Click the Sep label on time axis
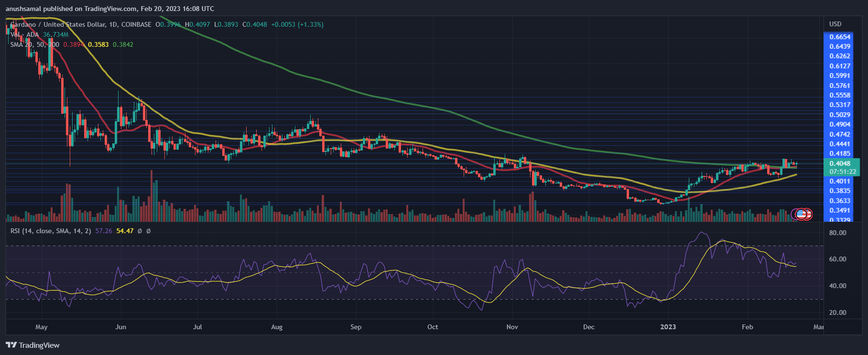Viewport: 868px width, 355px height. (x=356, y=327)
